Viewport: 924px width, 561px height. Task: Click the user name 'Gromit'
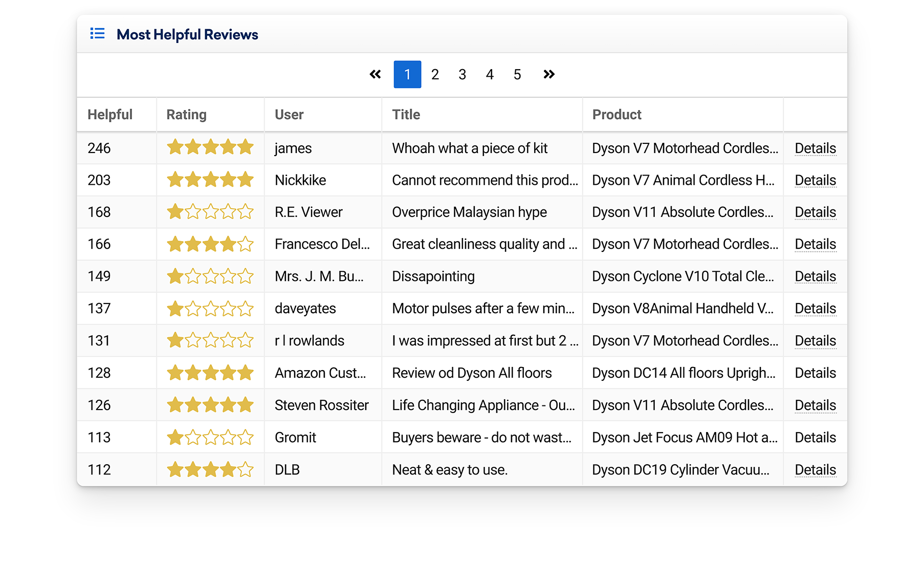click(295, 438)
